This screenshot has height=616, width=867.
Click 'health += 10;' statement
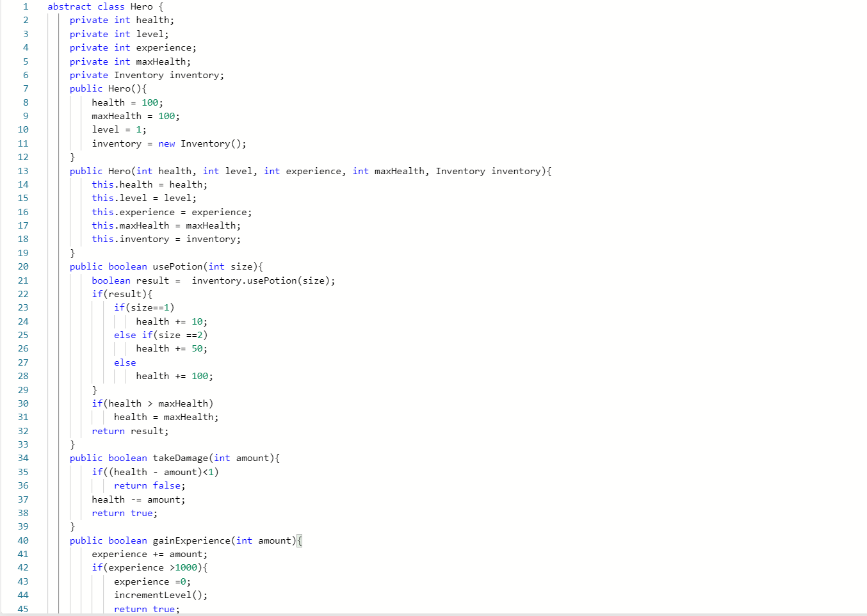click(172, 321)
